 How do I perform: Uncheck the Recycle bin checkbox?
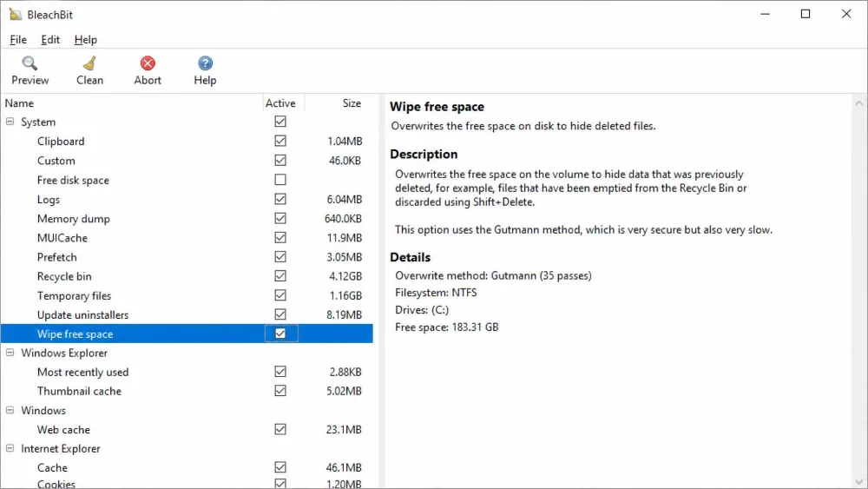click(x=280, y=276)
